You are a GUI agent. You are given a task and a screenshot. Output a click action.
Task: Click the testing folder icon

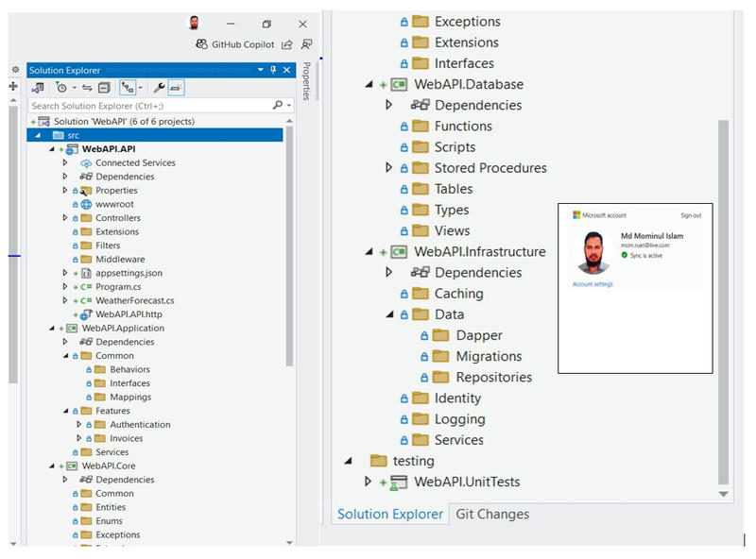pyautogui.click(x=379, y=461)
